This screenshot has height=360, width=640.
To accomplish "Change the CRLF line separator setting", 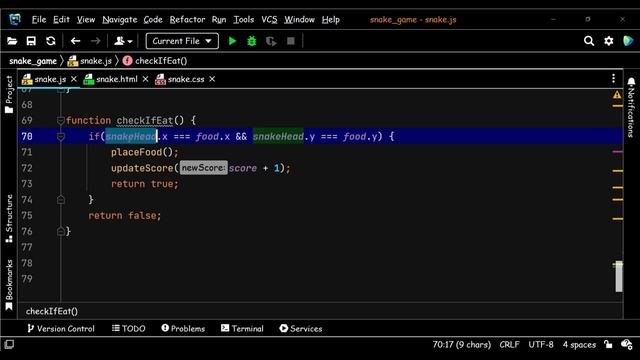I will pos(509,345).
